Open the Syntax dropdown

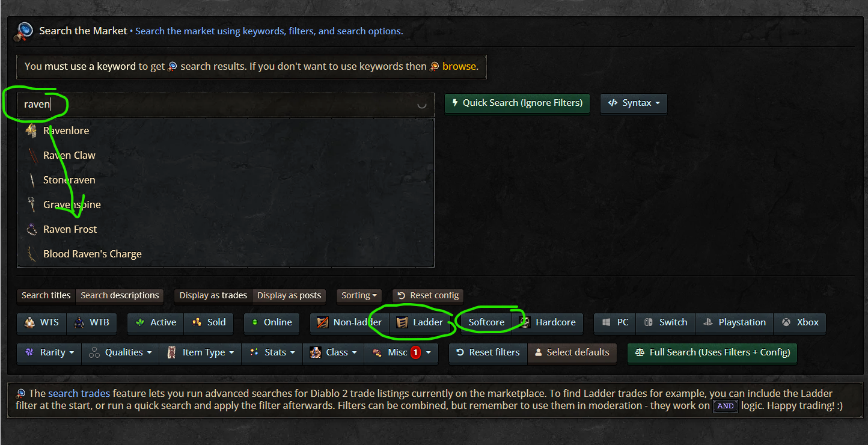click(634, 103)
